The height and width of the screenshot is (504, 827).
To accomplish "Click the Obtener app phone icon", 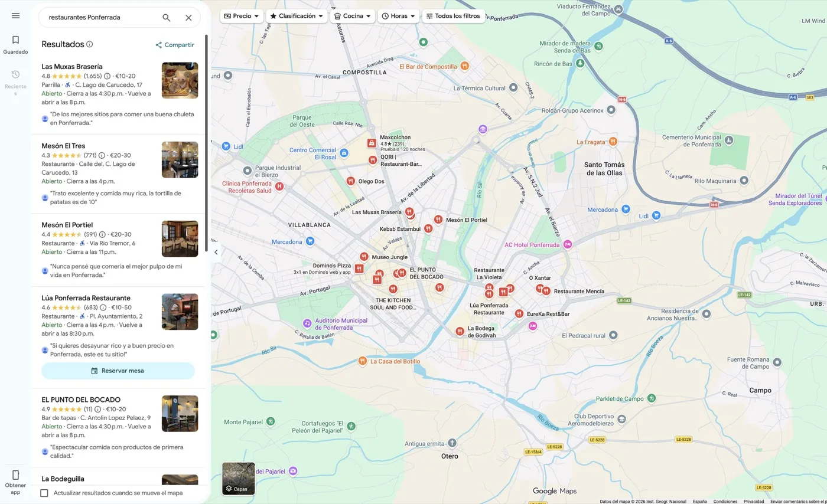I will coord(15,474).
